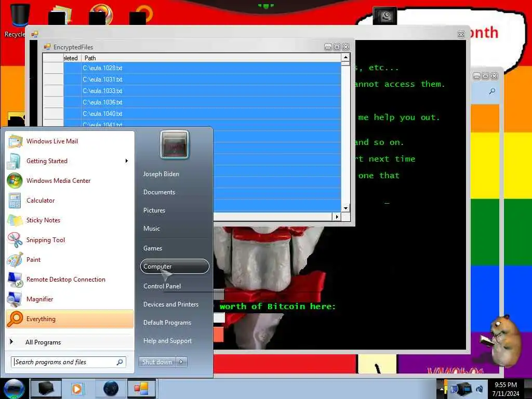Image resolution: width=532 pixels, height=399 pixels.
Task: Click the volume icon in system tray
Action: [480, 389]
